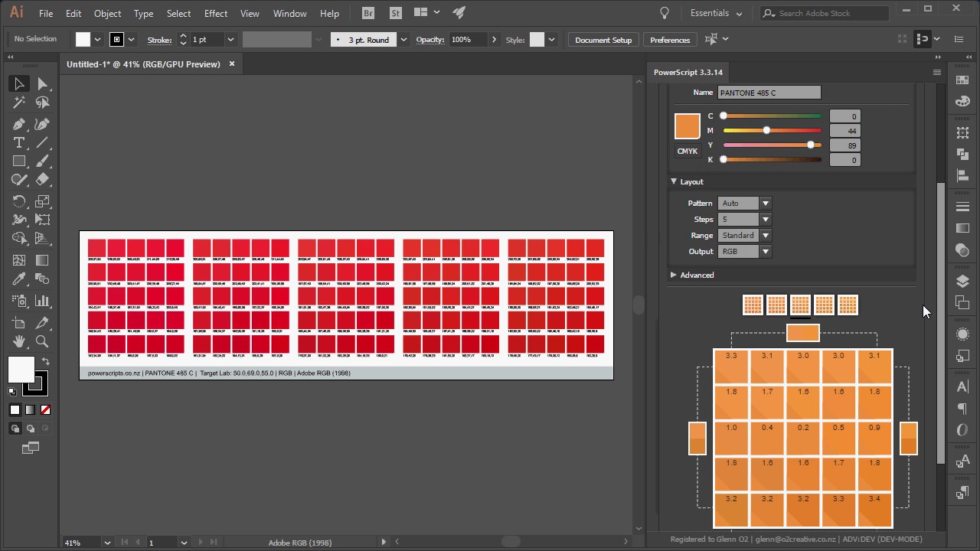This screenshot has height=551, width=980.
Task: Select the Artboard tool
Action: [19, 323]
